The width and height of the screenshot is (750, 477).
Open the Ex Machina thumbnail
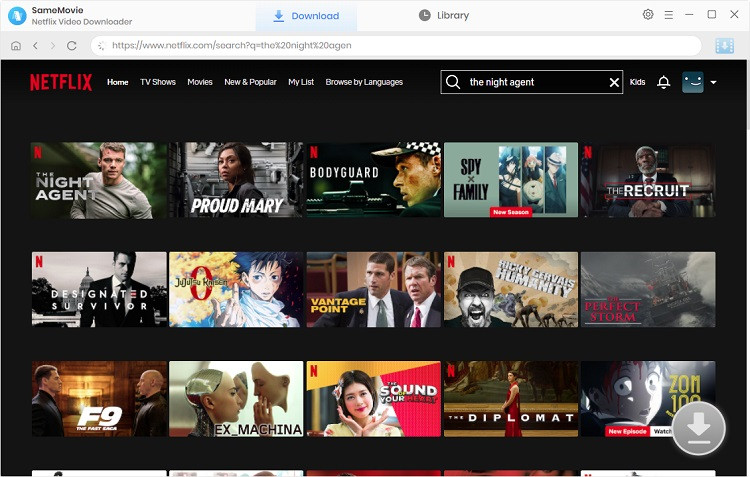[236, 399]
